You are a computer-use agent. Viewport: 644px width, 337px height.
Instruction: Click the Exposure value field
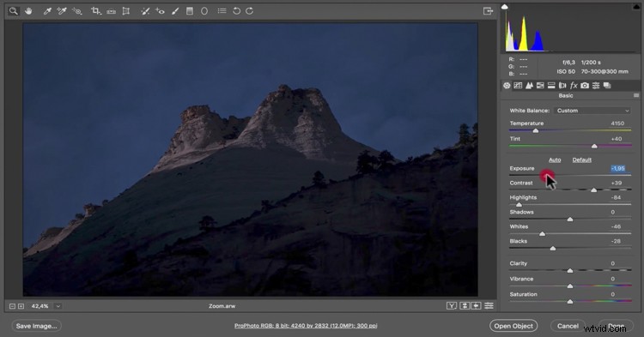[618, 168]
